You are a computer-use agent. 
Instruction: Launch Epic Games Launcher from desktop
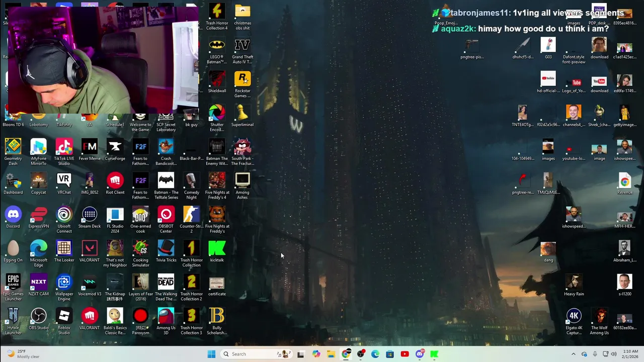pos(13,287)
